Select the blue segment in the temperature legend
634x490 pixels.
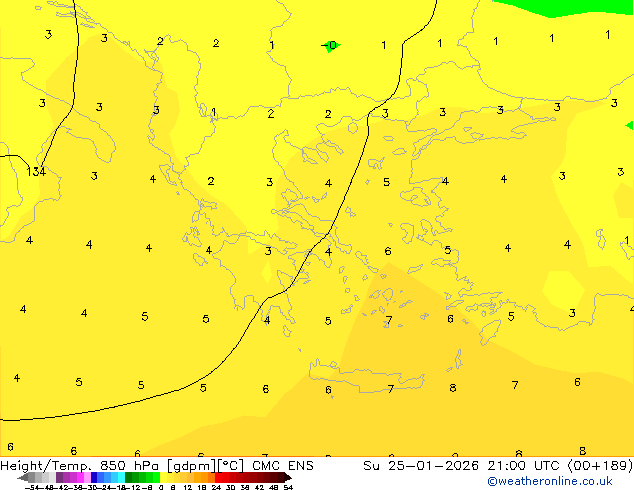click(x=100, y=477)
